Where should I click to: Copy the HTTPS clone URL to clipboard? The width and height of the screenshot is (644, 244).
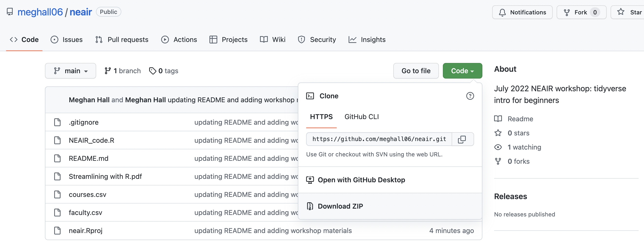[462, 139]
